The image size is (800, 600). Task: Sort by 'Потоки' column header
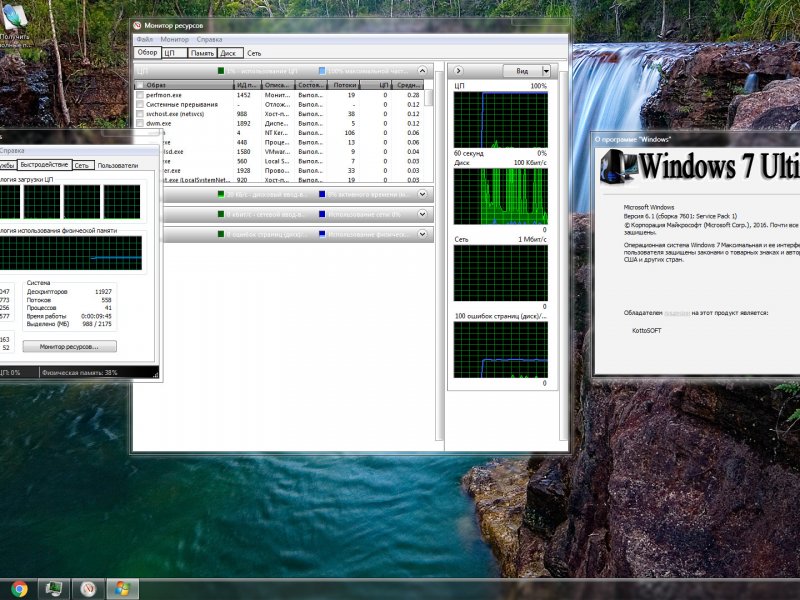coord(344,85)
